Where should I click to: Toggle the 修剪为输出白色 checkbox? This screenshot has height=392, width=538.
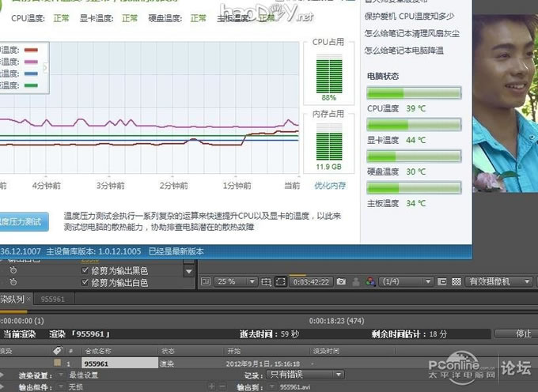(85, 282)
